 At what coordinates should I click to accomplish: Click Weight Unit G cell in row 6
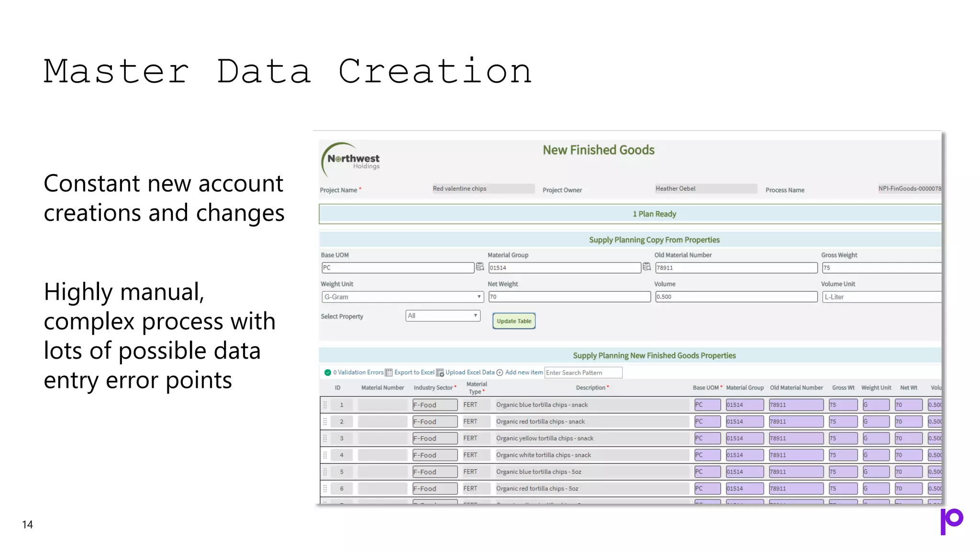click(876, 489)
